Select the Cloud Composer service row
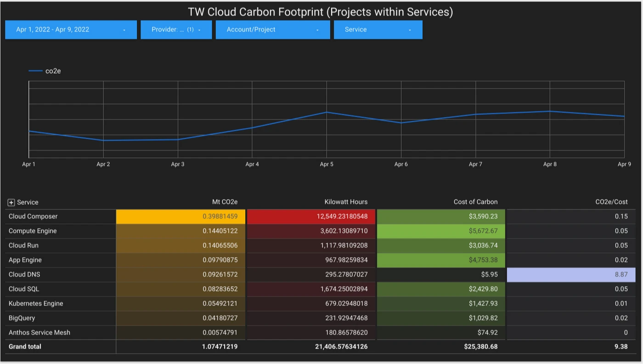 [33, 217]
